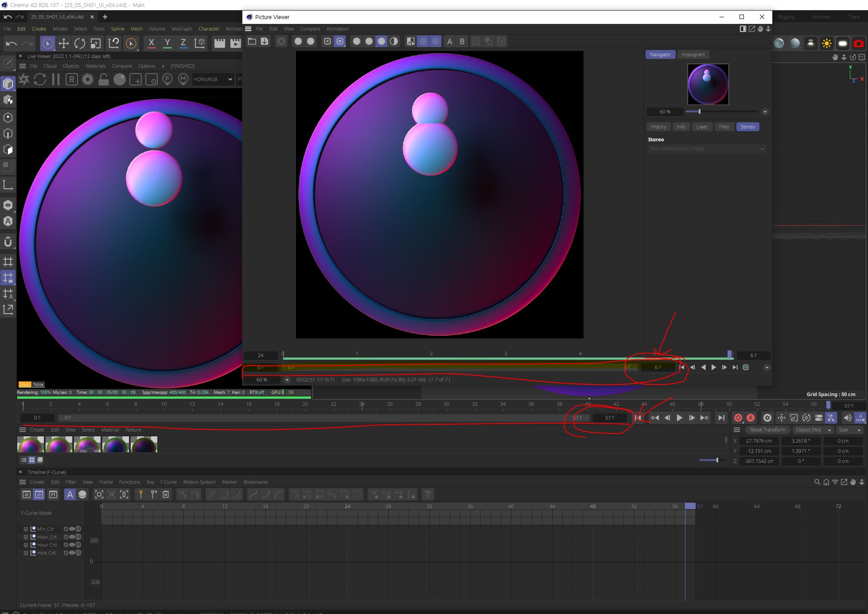Switch to the Histogram tab
Screen dimensions: 868x614
693,54
